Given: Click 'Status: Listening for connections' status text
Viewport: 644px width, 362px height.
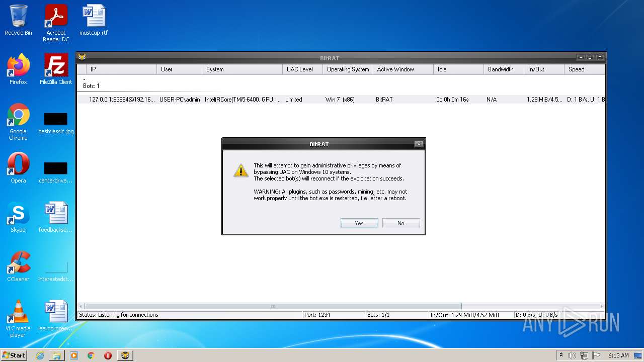Looking at the screenshot, I should pyautogui.click(x=119, y=315).
